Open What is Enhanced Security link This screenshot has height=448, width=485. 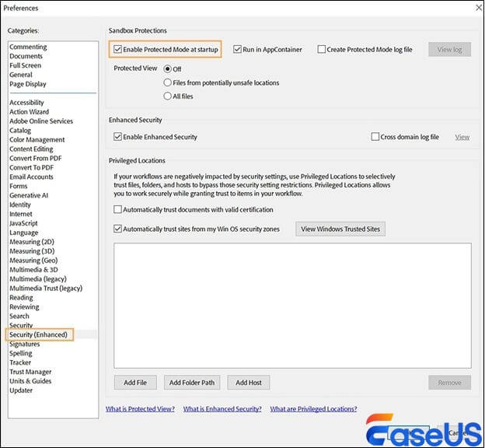coord(222,408)
